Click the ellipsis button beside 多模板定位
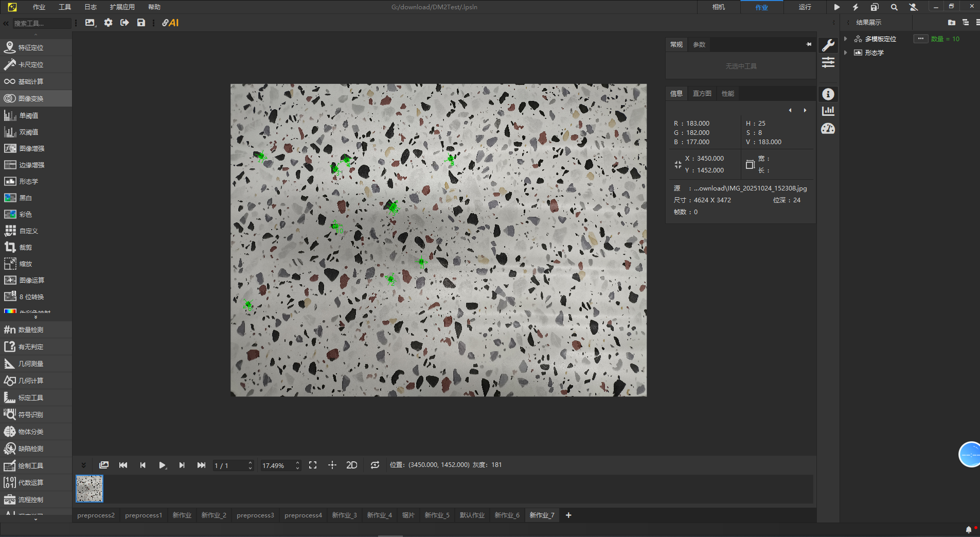Viewport: 980px width, 537px height. pos(920,39)
